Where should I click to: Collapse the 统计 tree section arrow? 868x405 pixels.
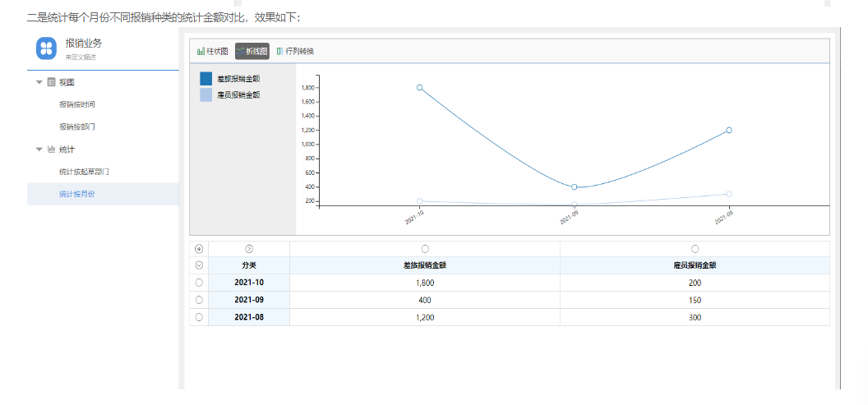point(39,150)
